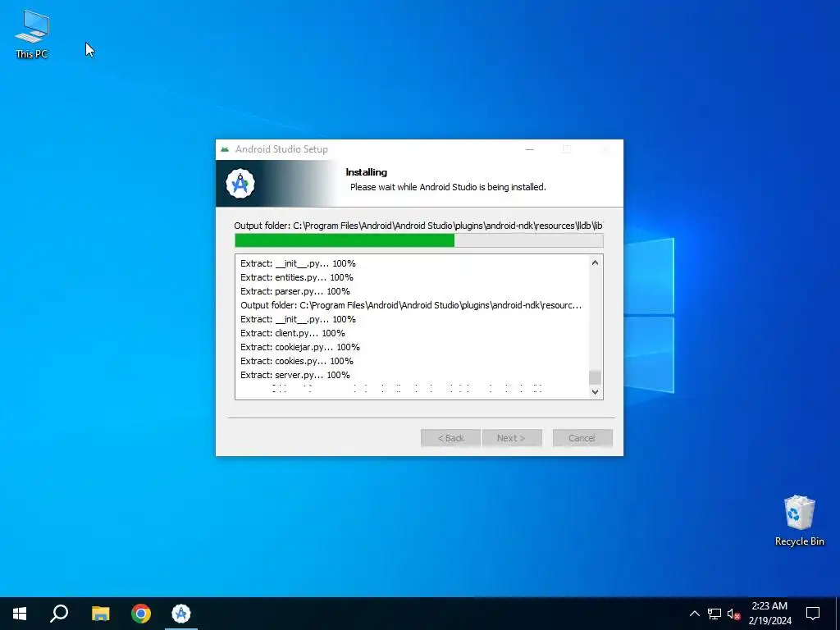Select the Recycle Bin desktop icon
This screenshot has width=840, height=630.
coord(799,520)
